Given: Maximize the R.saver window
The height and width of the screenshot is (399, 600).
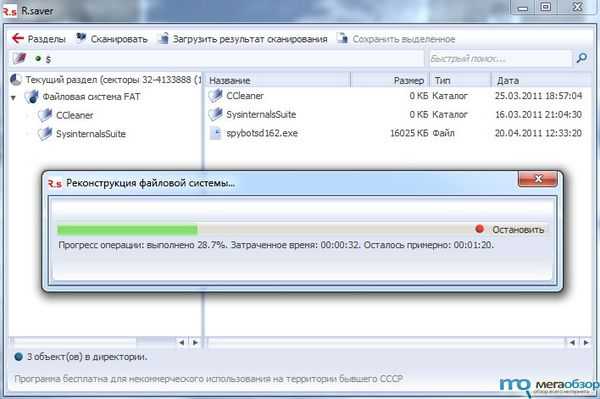Looking at the screenshot, I should point(546,7).
